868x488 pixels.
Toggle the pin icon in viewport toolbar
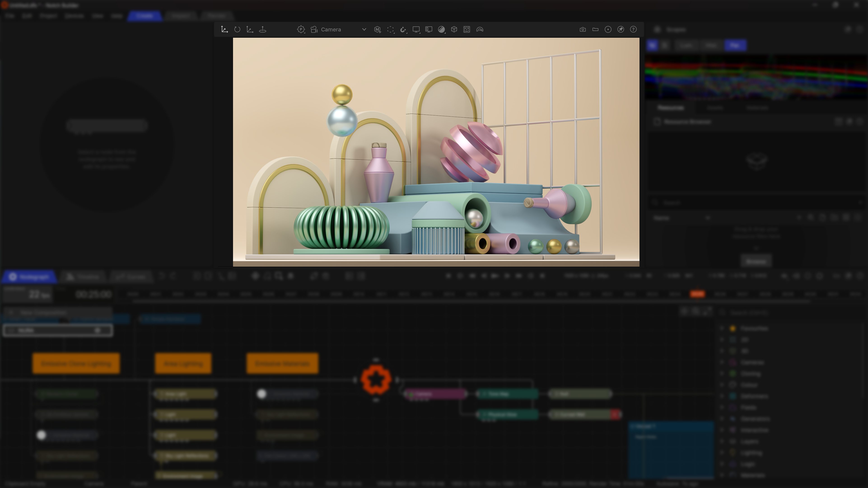click(x=621, y=30)
